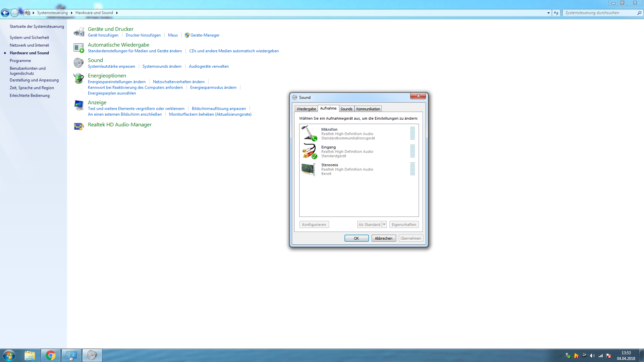
Task: Click the Realtek HD Audio-Manager icon
Action: point(79,126)
